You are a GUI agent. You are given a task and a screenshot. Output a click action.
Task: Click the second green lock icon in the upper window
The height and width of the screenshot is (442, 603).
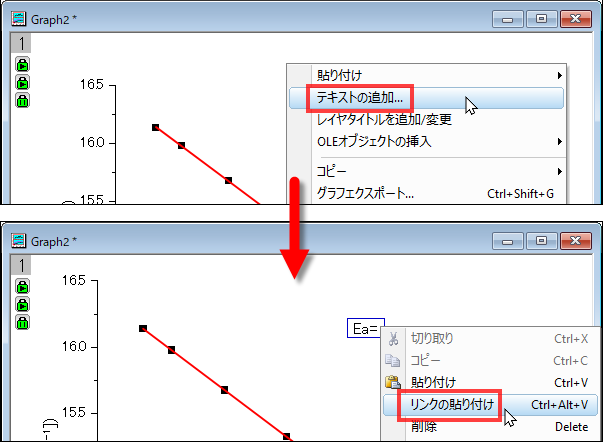coord(22,83)
